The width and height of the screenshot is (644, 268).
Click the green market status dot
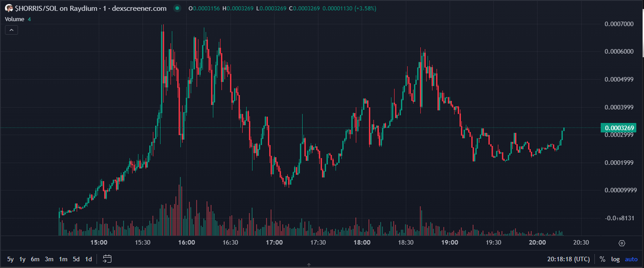tap(177, 9)
